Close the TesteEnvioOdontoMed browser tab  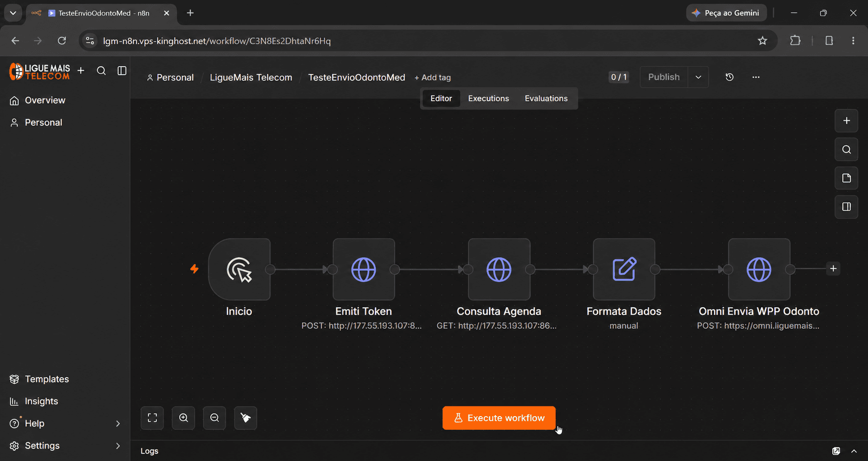pyautogui.click(x=166, y=13)
